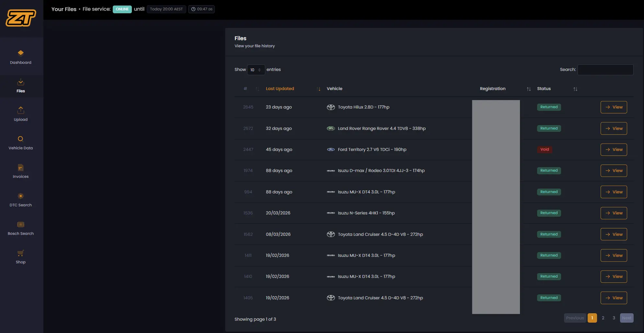View Isuzu D-max Rodeo file
Screen dimensions: 644x333
[x=614, y=171]
